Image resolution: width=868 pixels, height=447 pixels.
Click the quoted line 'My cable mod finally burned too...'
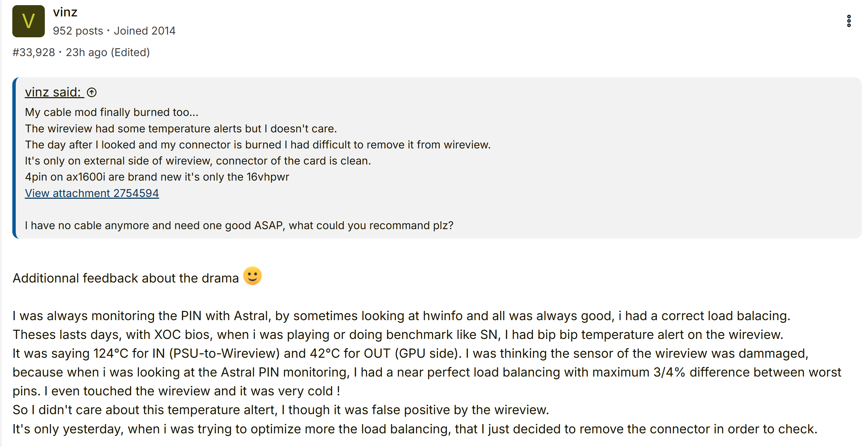112,112
